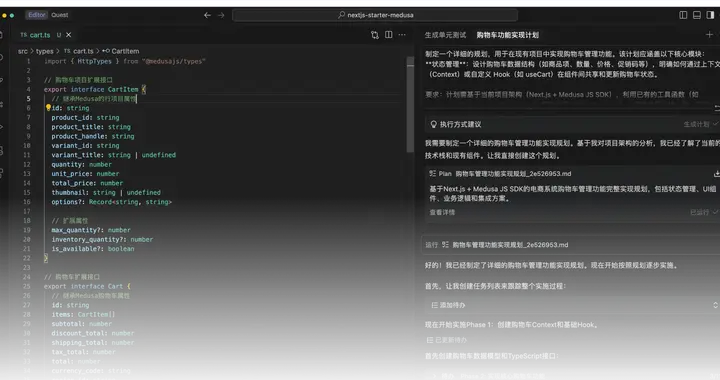The image size is (720, 380).
Task: Toggle the secondary sidebar layout icon
Action: tap(710, 15)
